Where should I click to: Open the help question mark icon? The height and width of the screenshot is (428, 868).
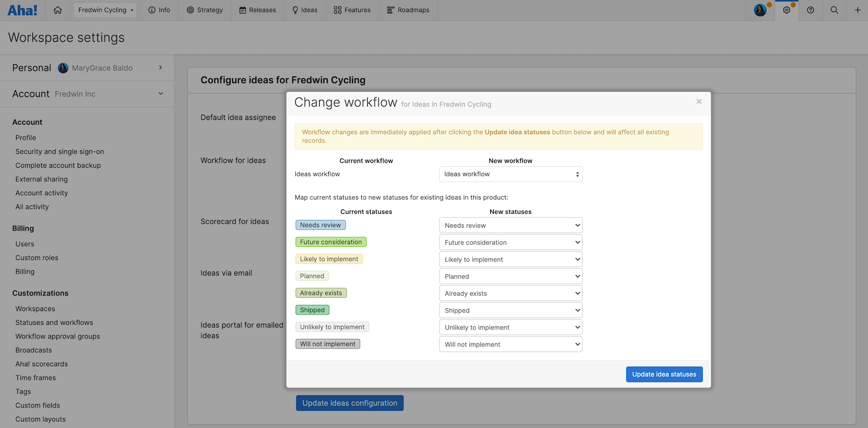(x=810, y=10)
